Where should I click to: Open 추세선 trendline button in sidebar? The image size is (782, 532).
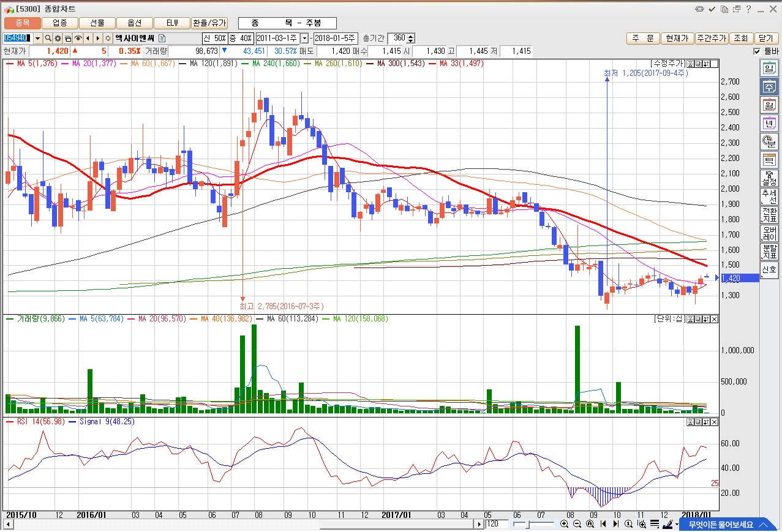(x=769, y=197)
